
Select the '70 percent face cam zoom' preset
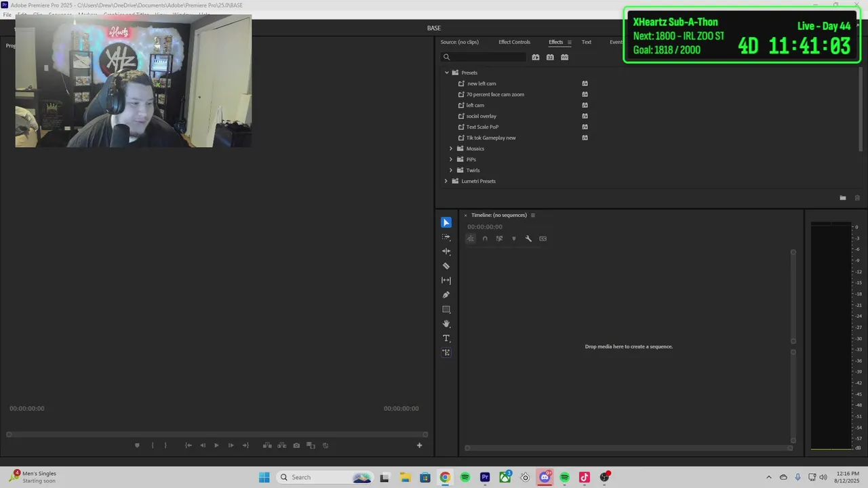click(495, 94)
